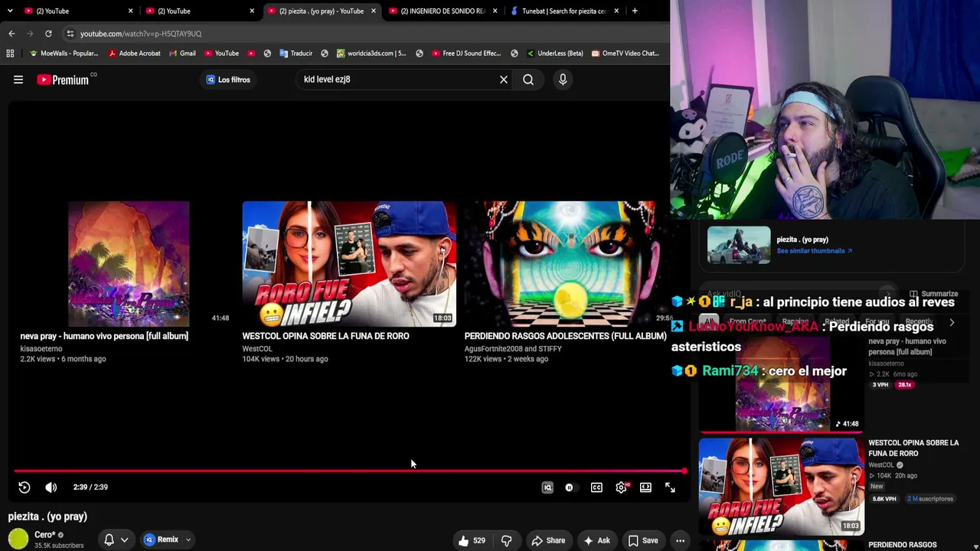Clear the search box text

[504, 80]
